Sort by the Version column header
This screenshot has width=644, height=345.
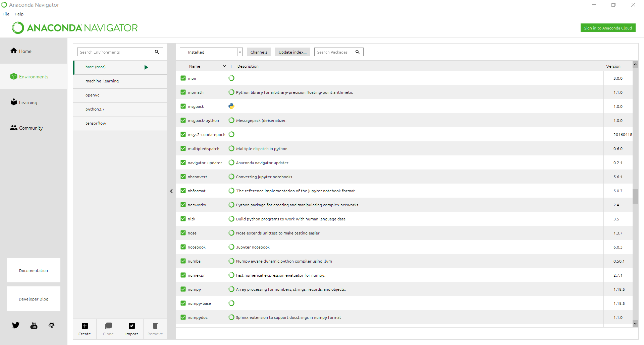pos(613,66)
